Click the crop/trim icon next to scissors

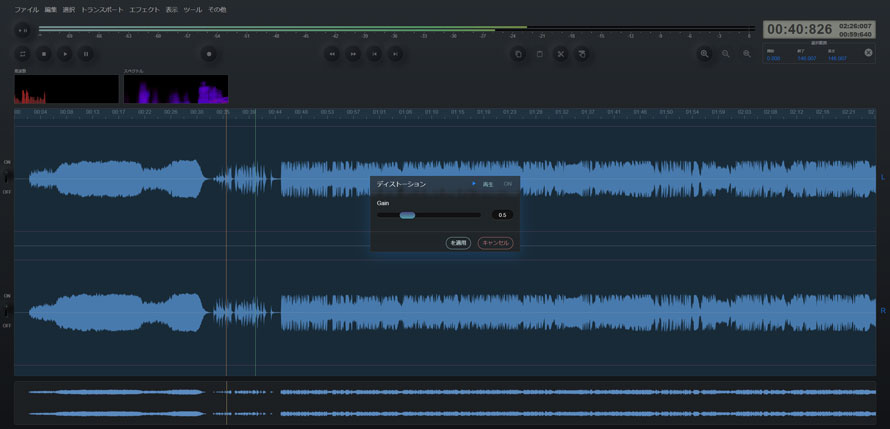pyautogui.click(x=581, y=54)
